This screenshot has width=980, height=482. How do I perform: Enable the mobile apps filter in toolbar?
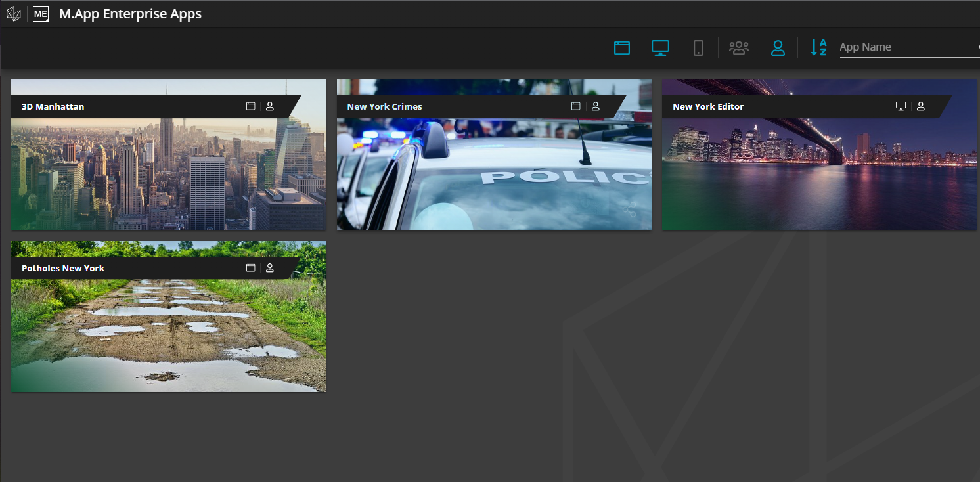click(x=698, y=48)
